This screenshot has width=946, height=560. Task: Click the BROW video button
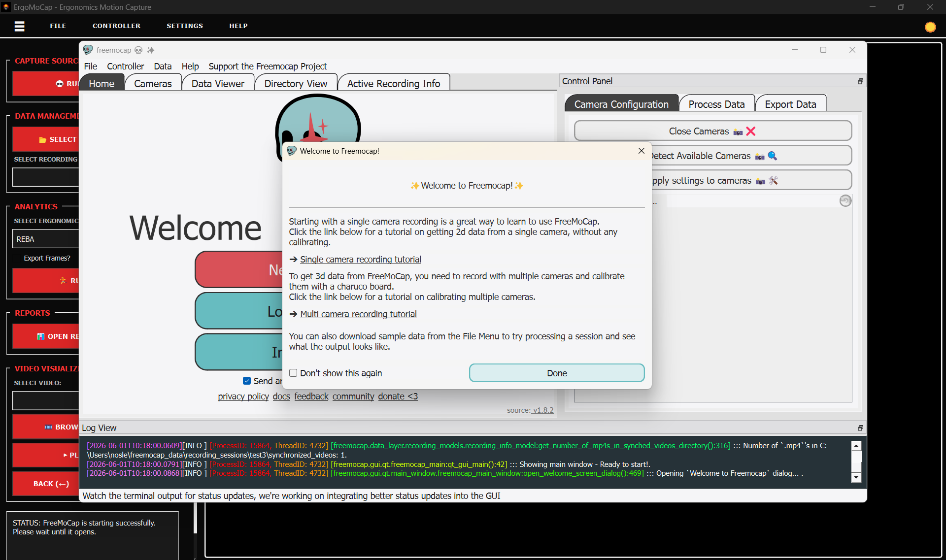coord(45,427)
